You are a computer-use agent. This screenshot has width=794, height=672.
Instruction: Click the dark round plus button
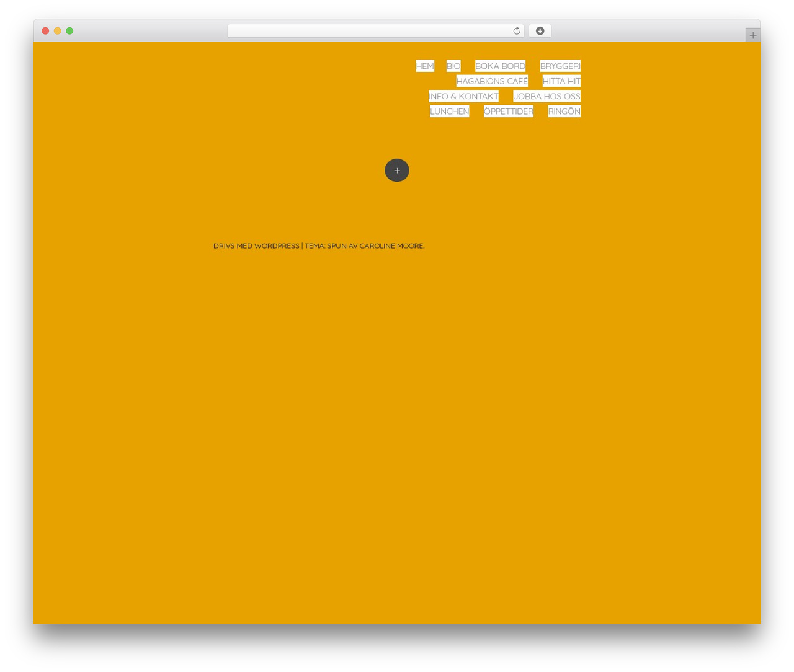(397, 170)
